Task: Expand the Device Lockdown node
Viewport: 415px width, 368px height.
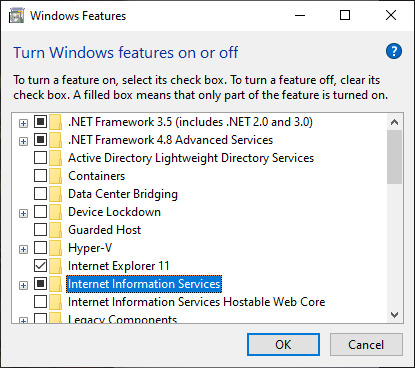Action: coord(23,214)
